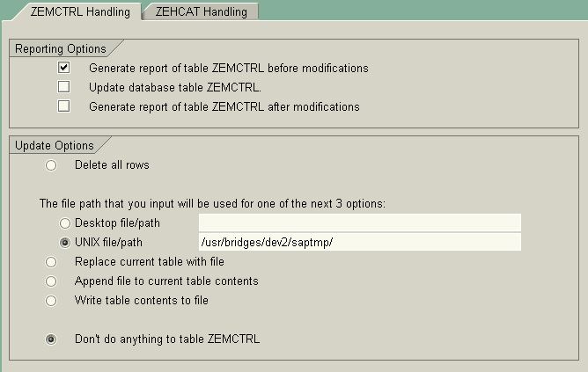Pick the Replace current table with file option
The image size is (588, 372).
coord(52,262)
